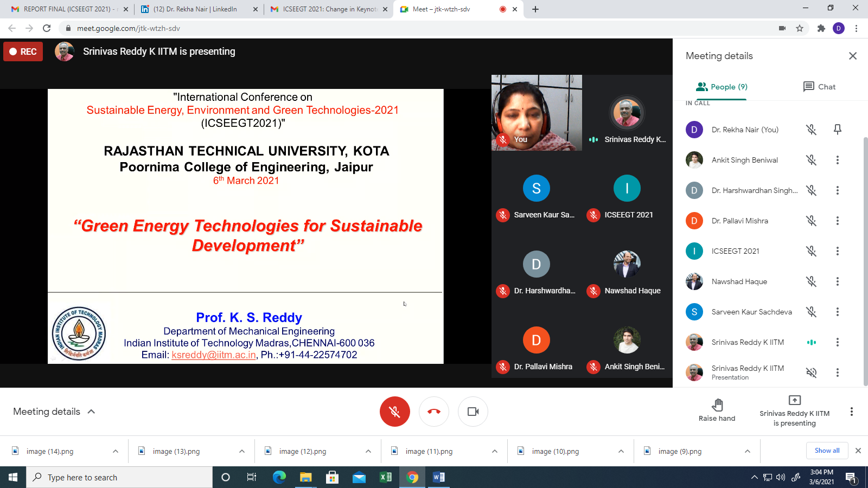Viewport: 868px width, 488px height.
Task: Click the Raise hand button
Action: tap(717, 410)
